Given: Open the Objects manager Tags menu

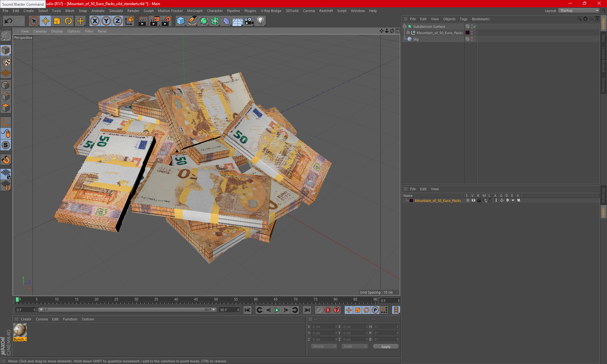Looking at the screenshot, I should [463, 19].
